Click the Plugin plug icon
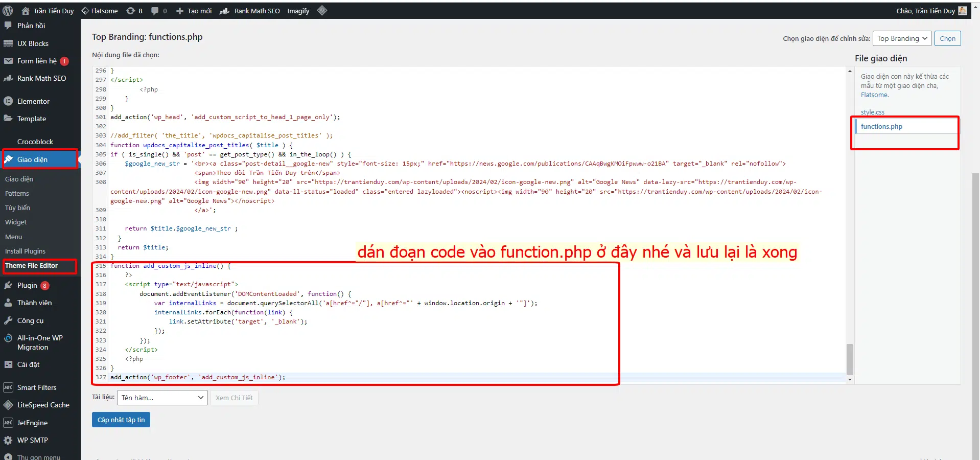The width and height of the screenshot is (980, 460). click(8, 285)
